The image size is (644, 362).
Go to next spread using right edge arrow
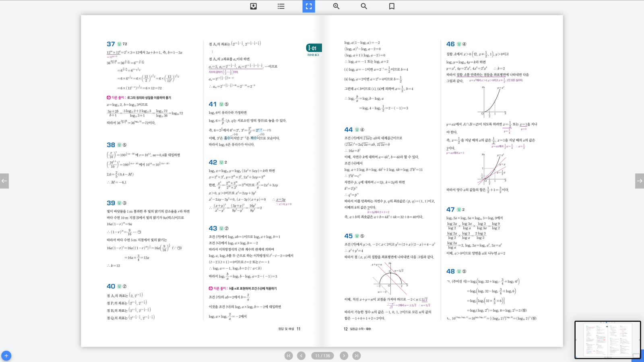[x=639, y=181]
